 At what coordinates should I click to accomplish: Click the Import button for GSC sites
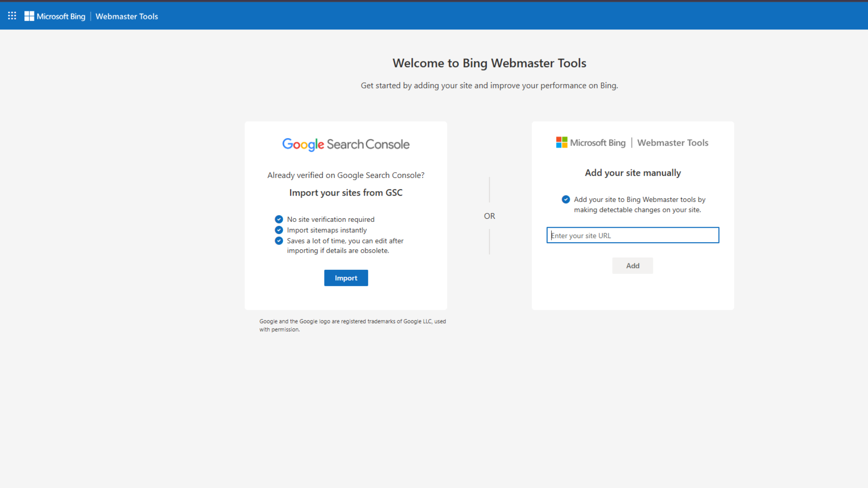pyautogui.click(x=346, y=278)
